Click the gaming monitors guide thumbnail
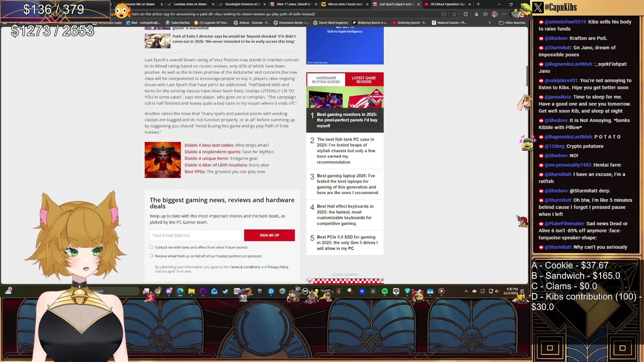Viewport: 644px width, 362px height. tap(345, 98)
